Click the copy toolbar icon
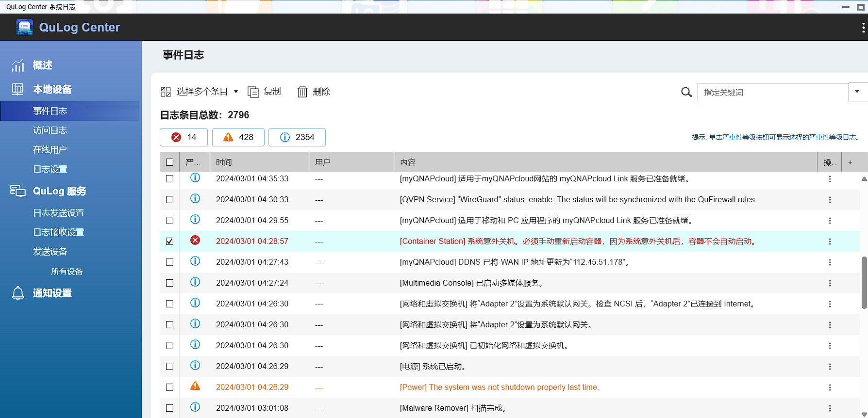Image resolution: width=868 pixels, height=418 pixels. [253, 92]
